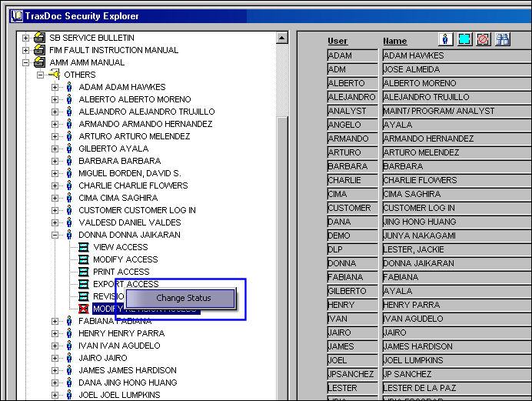Click the VIEW ACCESS status icon
532x401 pixels.
coord(84,247)
